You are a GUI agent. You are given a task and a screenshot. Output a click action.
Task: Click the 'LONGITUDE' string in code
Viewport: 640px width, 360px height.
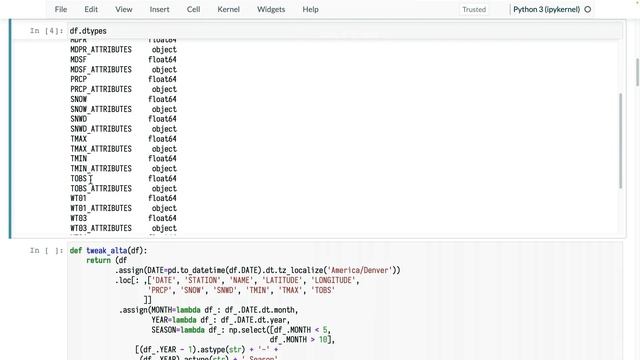pyautogui.click(x=333, y=280)
